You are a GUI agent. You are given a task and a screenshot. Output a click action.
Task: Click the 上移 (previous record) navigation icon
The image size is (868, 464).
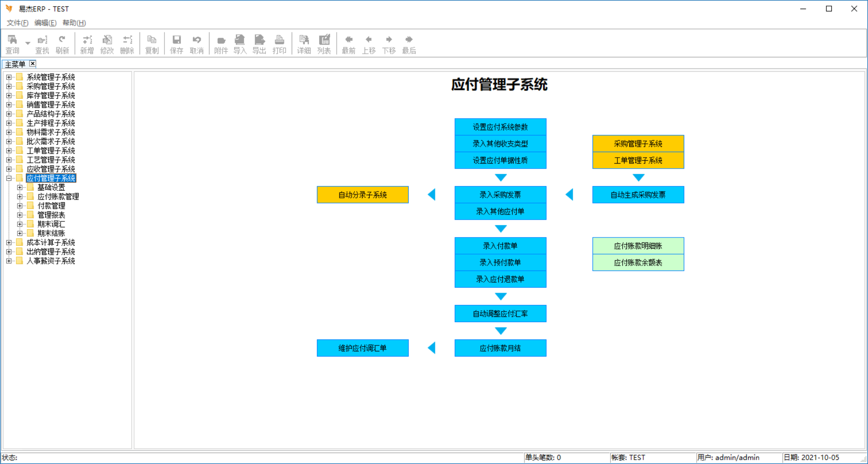pyautogui.click(x=369, y=45)
